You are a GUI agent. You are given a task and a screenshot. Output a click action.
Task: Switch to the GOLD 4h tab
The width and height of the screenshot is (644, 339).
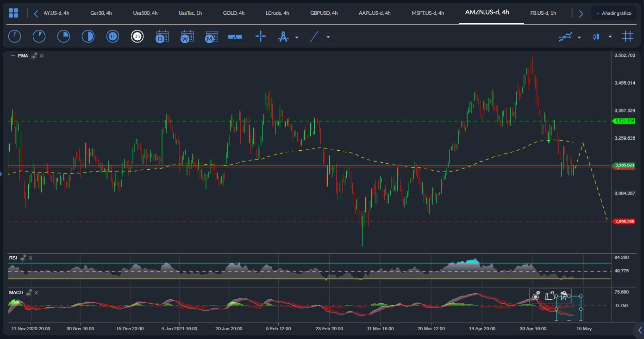coord(234,13)
